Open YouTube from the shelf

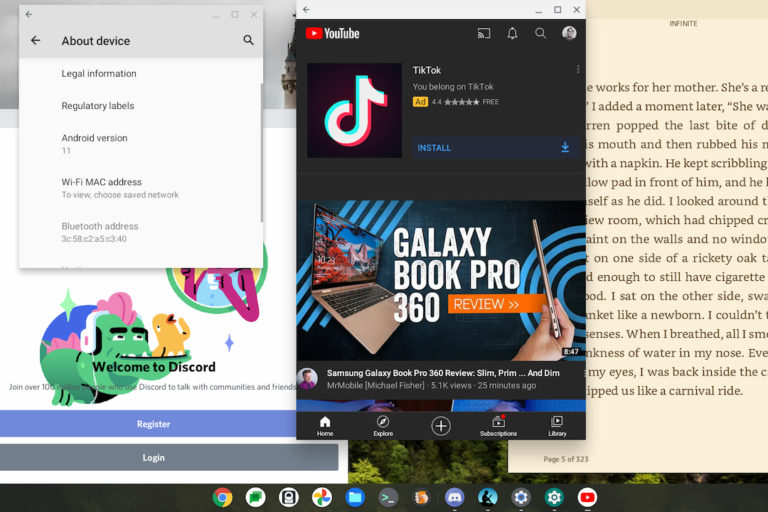pyautogui.click(x=587, y=497)
